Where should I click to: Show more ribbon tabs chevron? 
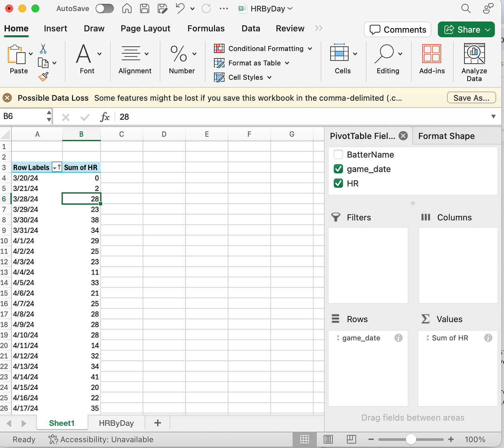click(x=319, y=28)
